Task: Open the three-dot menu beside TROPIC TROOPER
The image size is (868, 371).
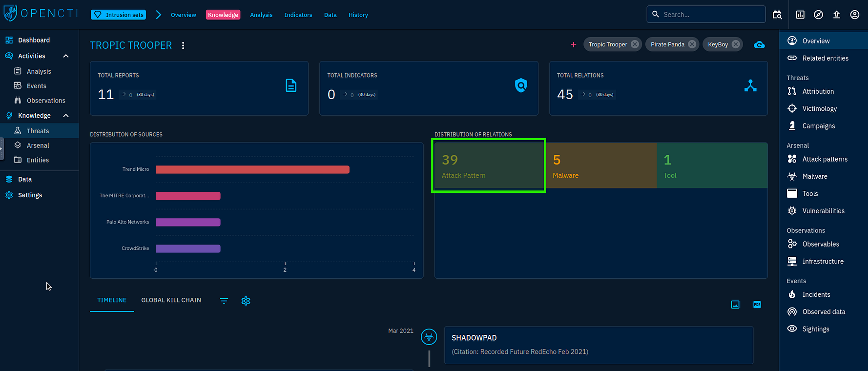Action: 183,45
